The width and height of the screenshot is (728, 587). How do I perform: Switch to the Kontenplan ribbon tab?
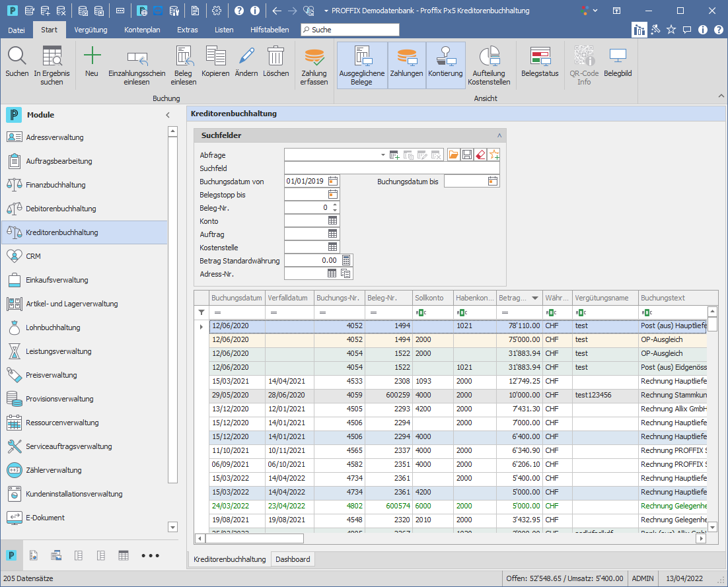[142, 30]
